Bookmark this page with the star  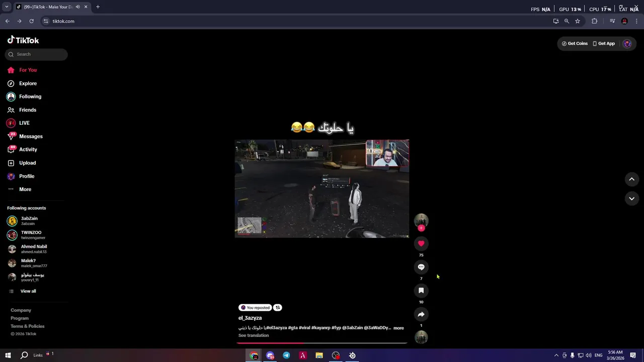tap(578, 21)
